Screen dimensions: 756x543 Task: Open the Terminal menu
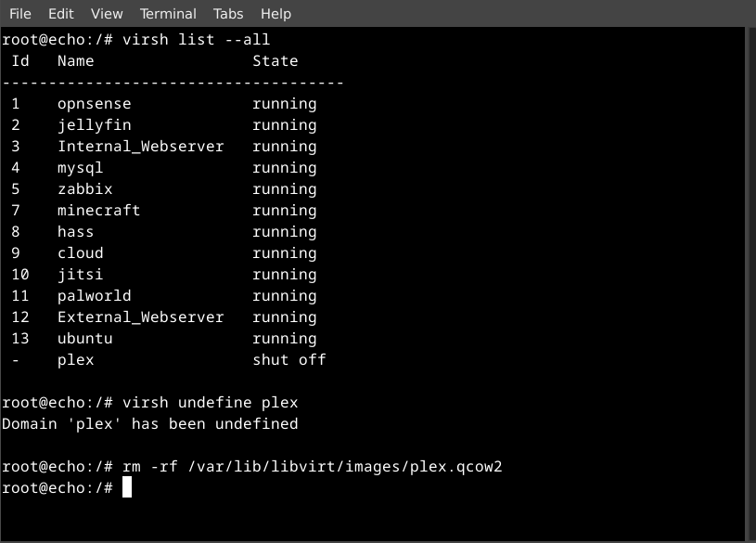[167, 13]
